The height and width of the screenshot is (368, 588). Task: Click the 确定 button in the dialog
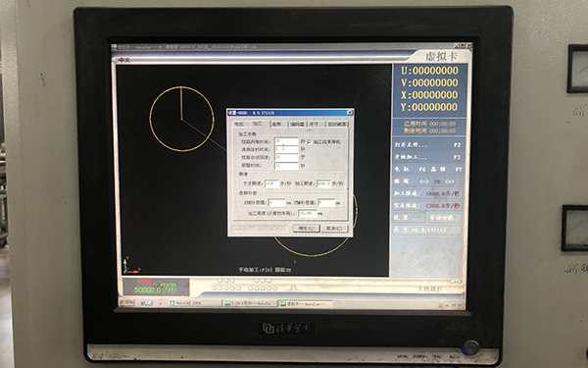[306, 229]
